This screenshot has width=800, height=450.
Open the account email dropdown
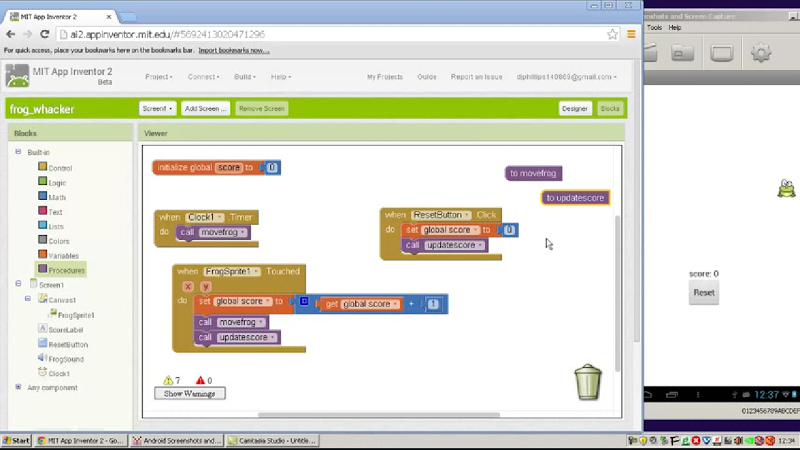coord(566,77)
